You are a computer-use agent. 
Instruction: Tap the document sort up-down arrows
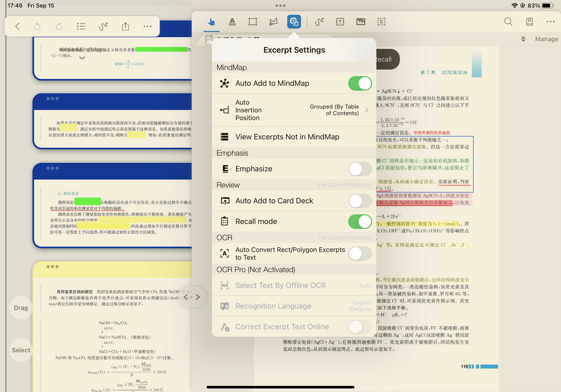coord(523,39)
